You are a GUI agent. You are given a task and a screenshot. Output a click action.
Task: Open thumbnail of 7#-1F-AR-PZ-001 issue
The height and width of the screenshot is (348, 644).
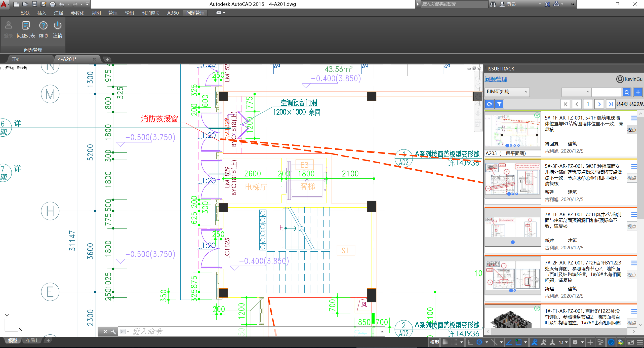point(513,228)
